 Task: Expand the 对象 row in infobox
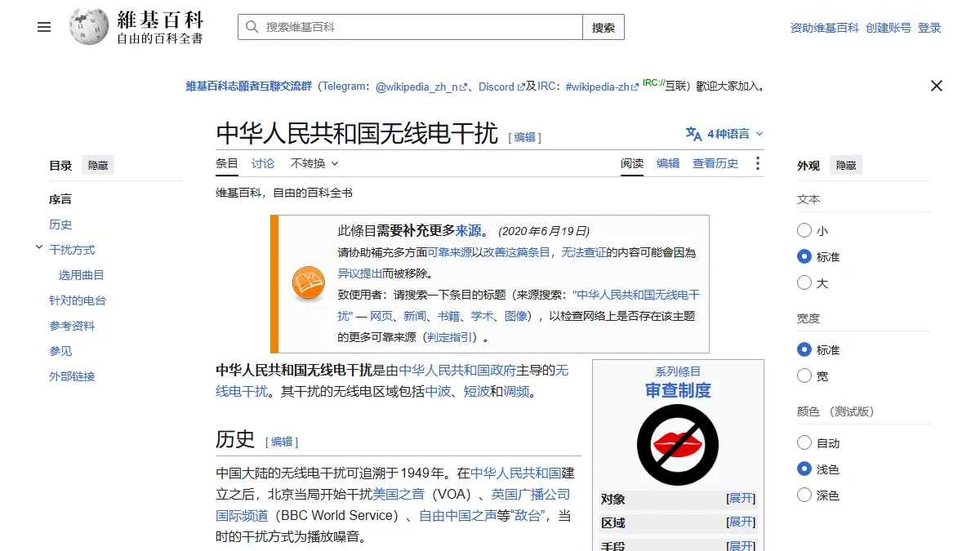tap(742, 499)
